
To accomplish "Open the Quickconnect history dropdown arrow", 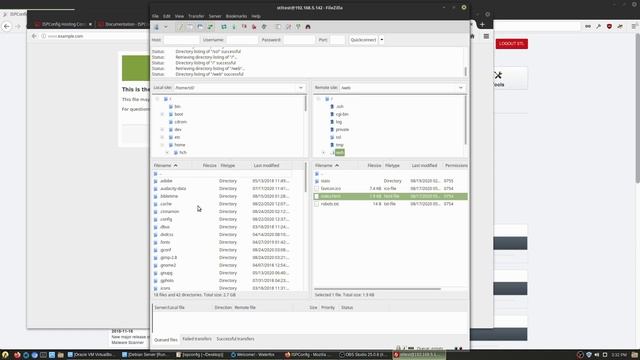I will click(382, 40).
